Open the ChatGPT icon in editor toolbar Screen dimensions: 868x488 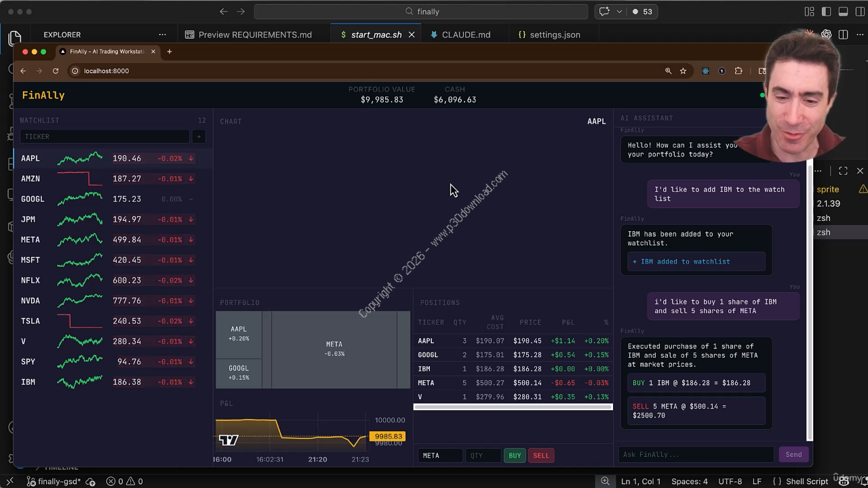click(826, 35)
